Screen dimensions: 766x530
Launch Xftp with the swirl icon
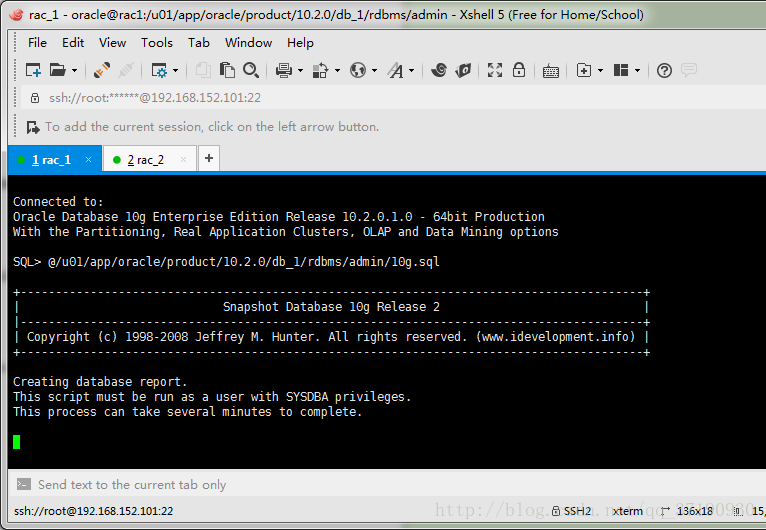[439, 70]
